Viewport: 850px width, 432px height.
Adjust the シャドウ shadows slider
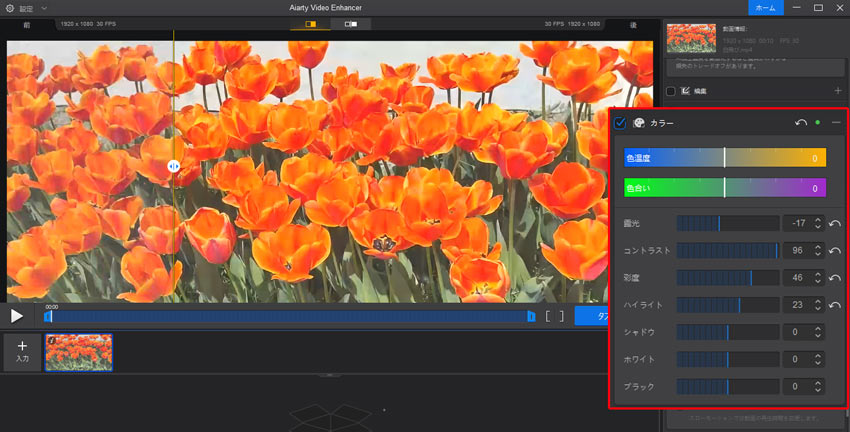click(727, 332)
